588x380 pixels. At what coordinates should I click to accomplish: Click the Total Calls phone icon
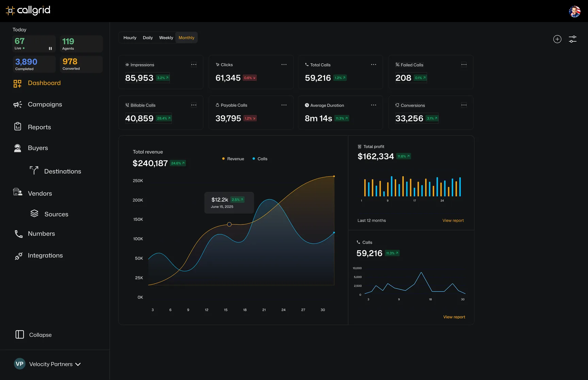pos(307,64)
